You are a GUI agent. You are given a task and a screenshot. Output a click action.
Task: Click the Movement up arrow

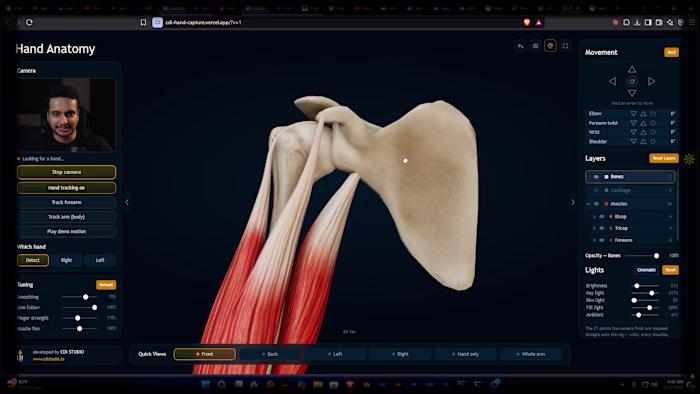click(x=632, y=70)
